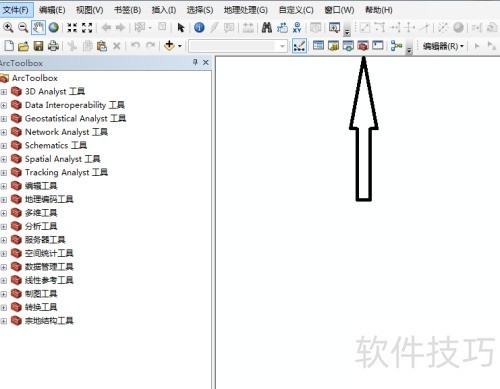The width and height of the screenshot is (500, 389).
Task: Open the ArcToolbox window red toolbox icon
Action: (x=363, y=46)
